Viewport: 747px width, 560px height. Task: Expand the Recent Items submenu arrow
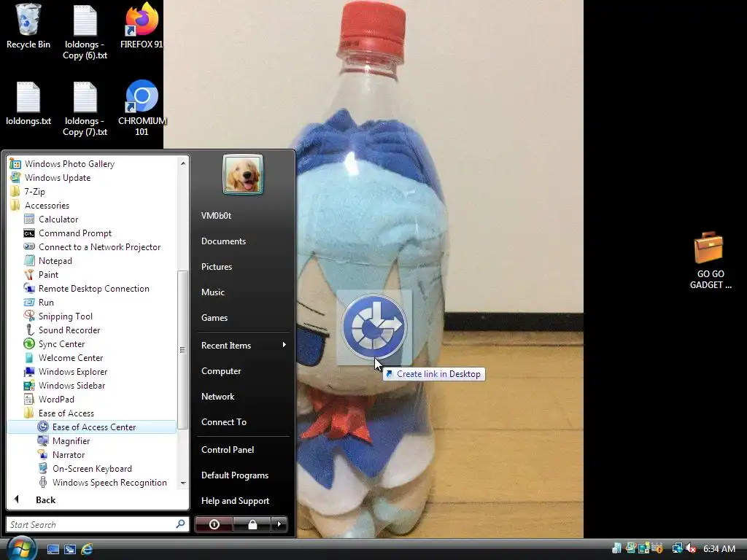pos(284,345)
